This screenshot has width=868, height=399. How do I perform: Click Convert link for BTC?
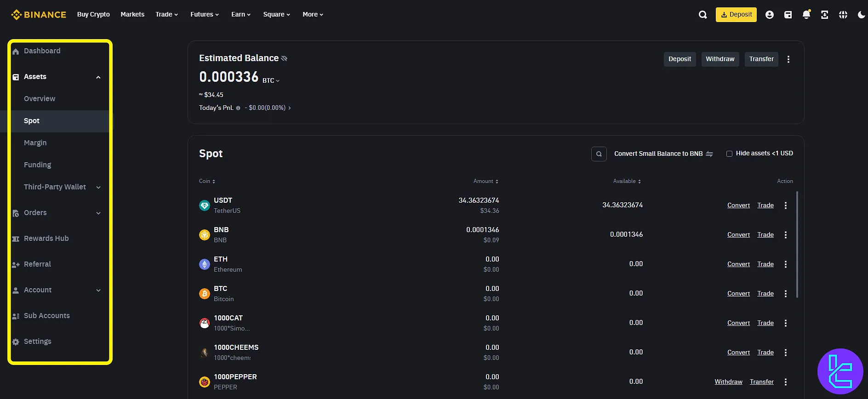[738, 294]
